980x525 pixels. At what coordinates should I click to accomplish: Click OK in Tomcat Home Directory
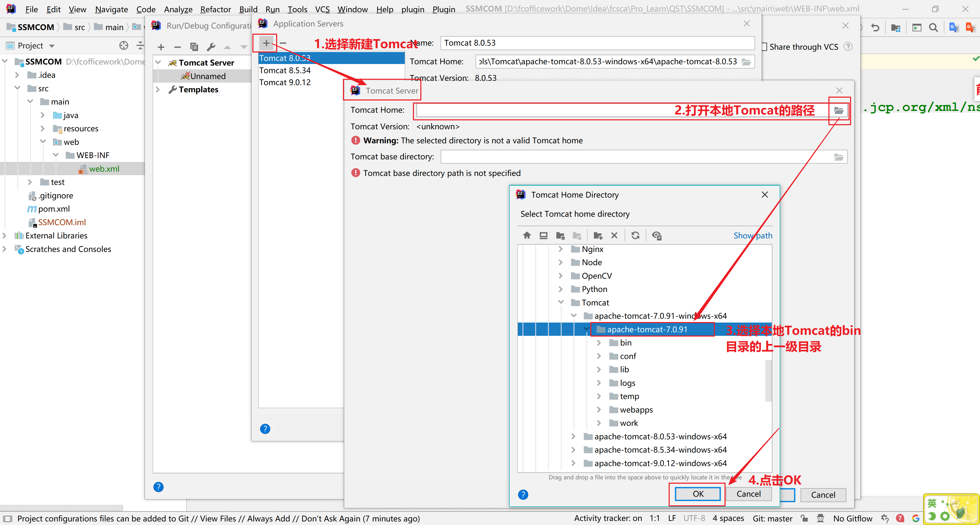(698, 494)
